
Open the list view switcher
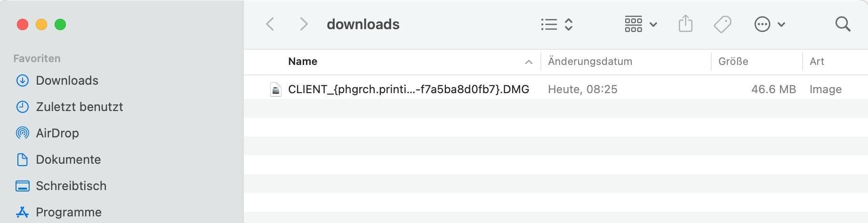click(556, 24)
